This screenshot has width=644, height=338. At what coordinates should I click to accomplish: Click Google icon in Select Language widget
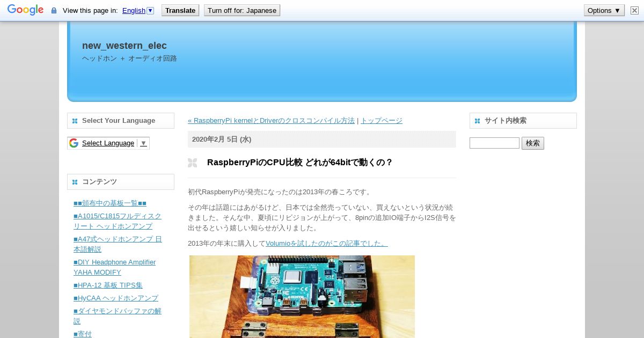(74, 143)
